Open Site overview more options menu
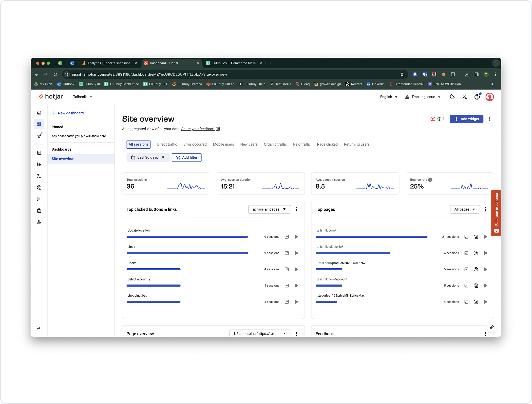Screen dimensions: 532x404 490,119
